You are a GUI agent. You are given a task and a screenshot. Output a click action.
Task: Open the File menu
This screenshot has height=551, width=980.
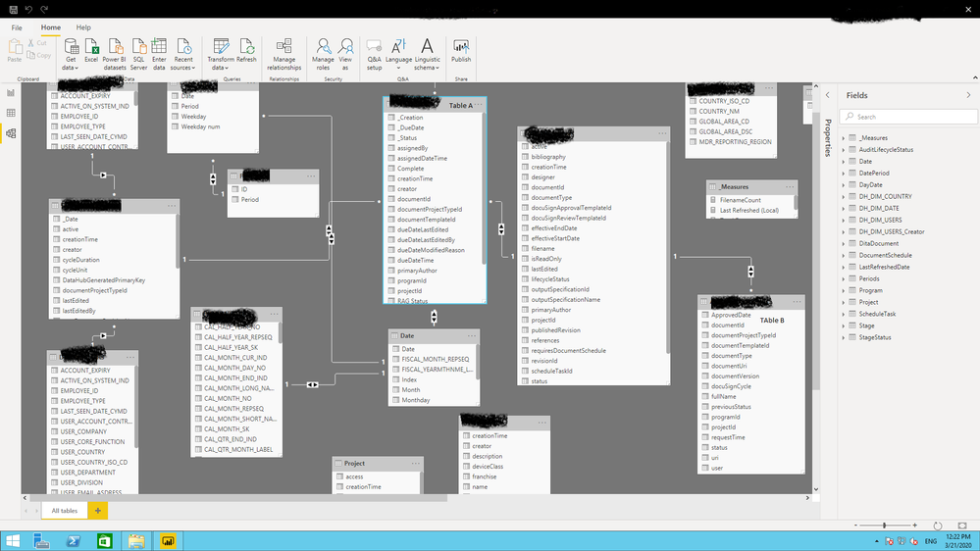[x=17, y=27]
